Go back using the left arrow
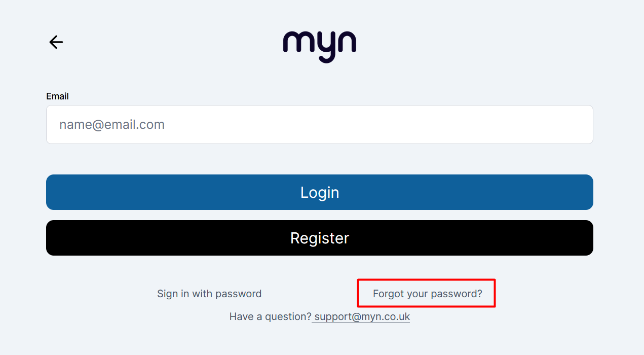Viewport: 644px width, 355px height. click(56, 42)
